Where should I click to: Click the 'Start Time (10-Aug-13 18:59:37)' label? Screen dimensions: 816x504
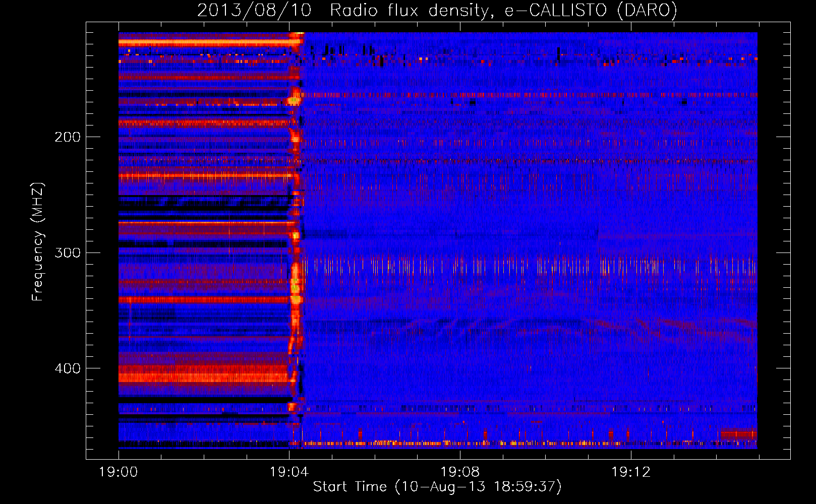pos(437,487)
